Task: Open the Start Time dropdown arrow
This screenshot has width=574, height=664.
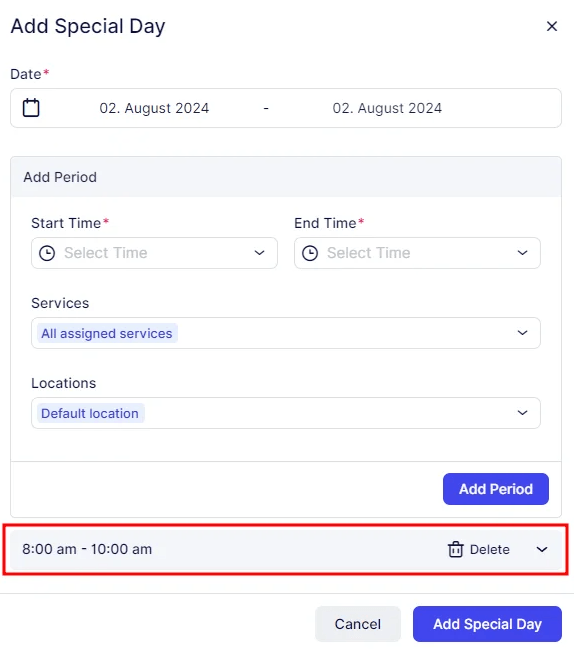Action: [x=259, y=253]
